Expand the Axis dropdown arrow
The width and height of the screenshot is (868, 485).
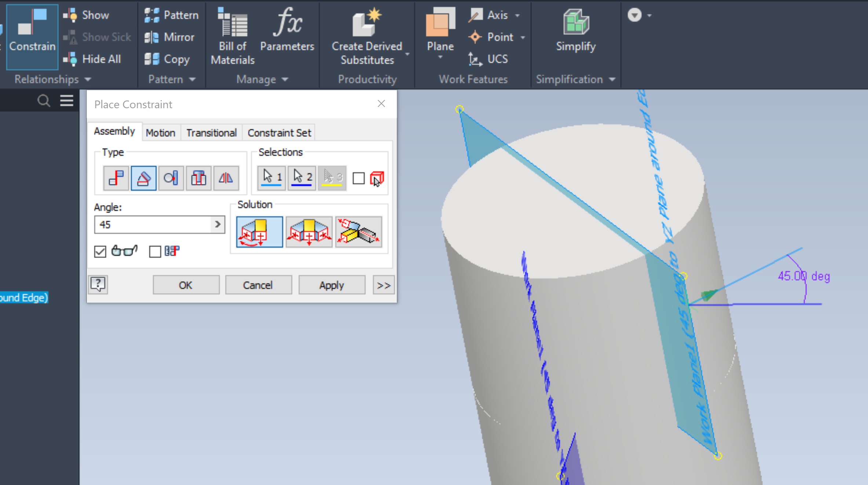coord(517,15)
